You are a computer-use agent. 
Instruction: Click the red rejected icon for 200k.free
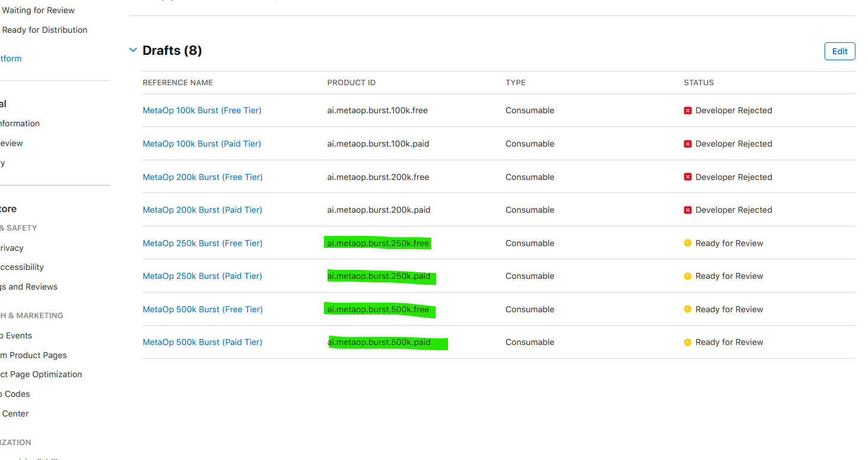click(x=687, y=177)
